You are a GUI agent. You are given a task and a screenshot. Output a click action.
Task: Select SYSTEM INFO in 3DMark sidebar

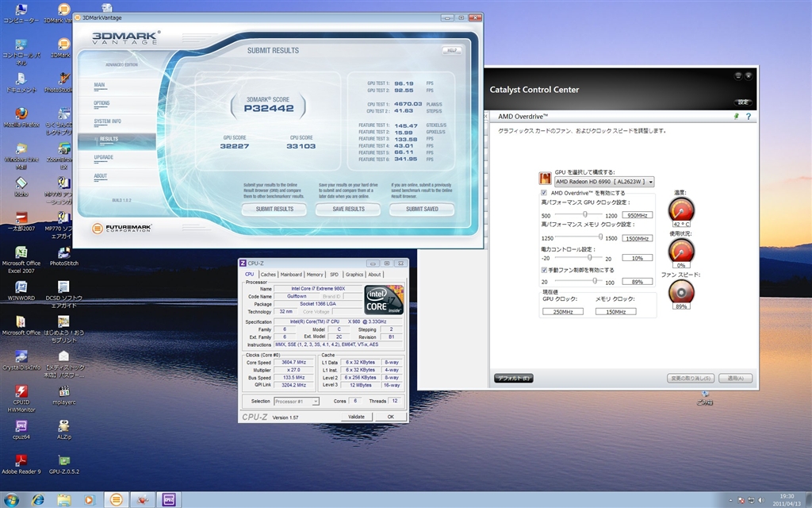pos(108,121)
